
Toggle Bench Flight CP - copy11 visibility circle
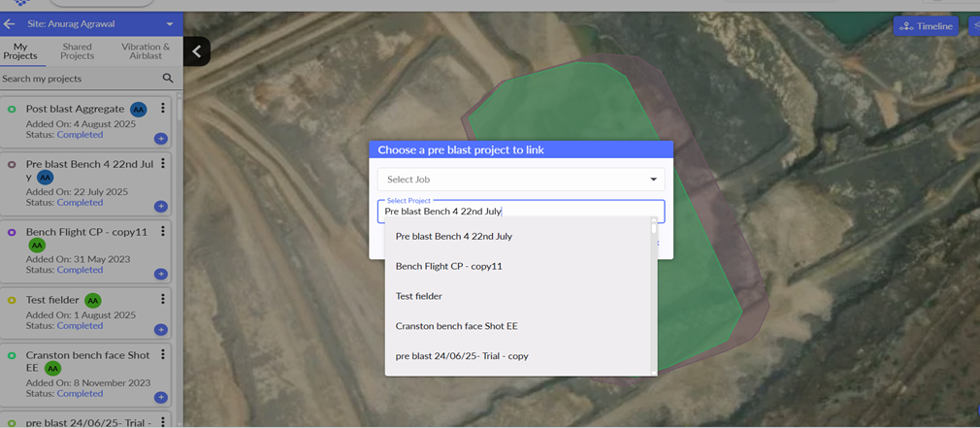pos(12,232)
